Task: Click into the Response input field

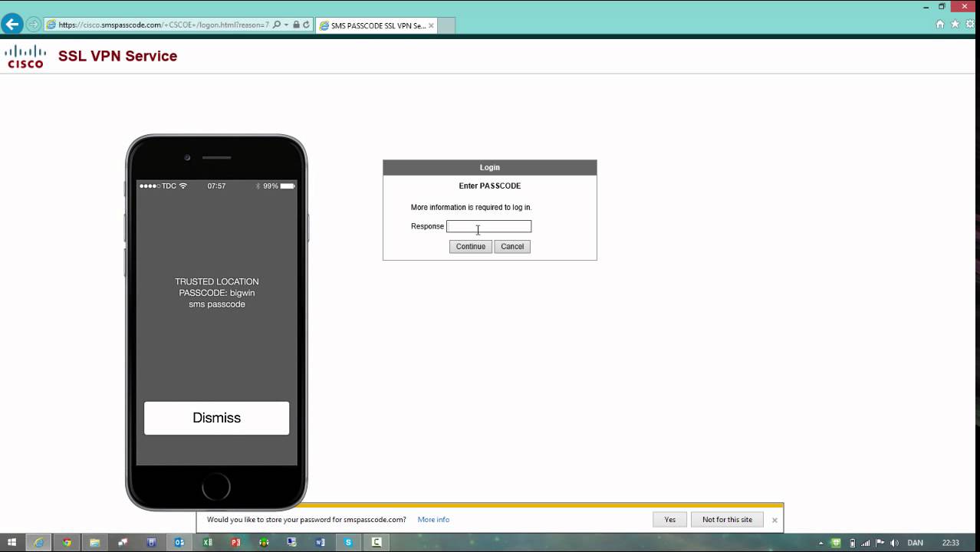Action: 488,226
